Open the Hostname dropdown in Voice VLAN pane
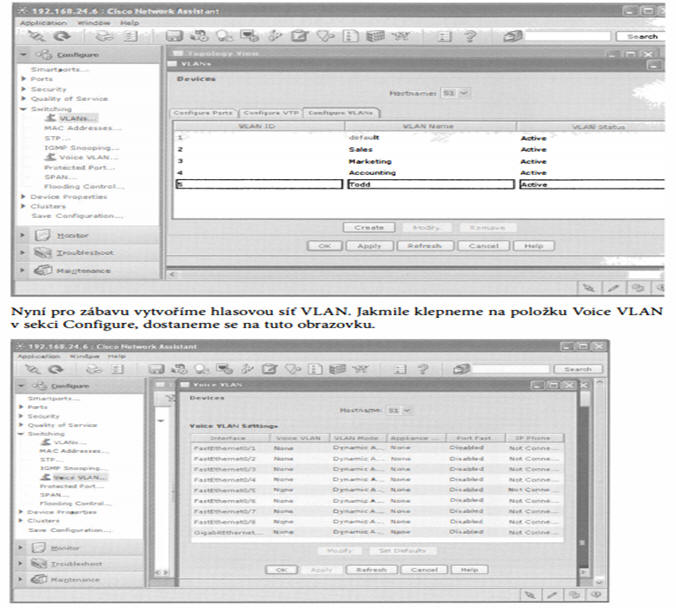Image resolution: width=676 pixels, height=608 pixels. [399, 410]
